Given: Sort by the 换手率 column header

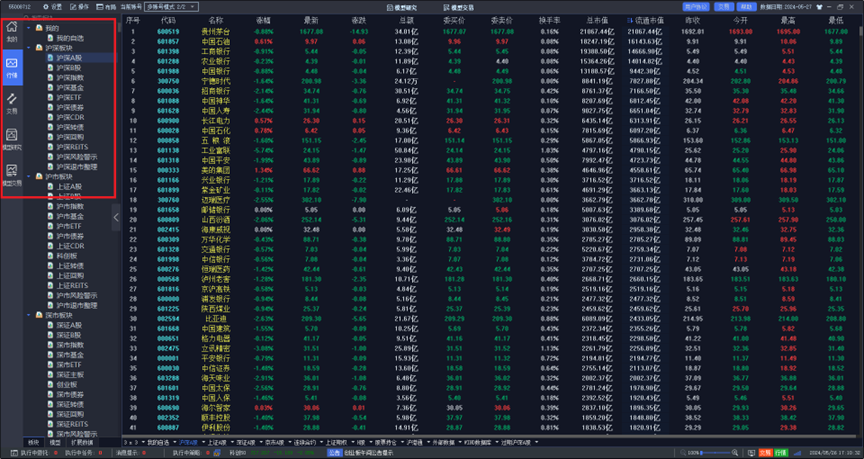Looking at the screenshot, I should click(549, 20).
